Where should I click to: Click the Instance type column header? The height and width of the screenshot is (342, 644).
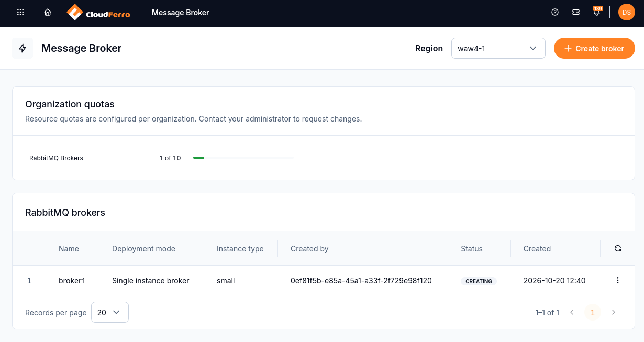(x=240, y=249)
